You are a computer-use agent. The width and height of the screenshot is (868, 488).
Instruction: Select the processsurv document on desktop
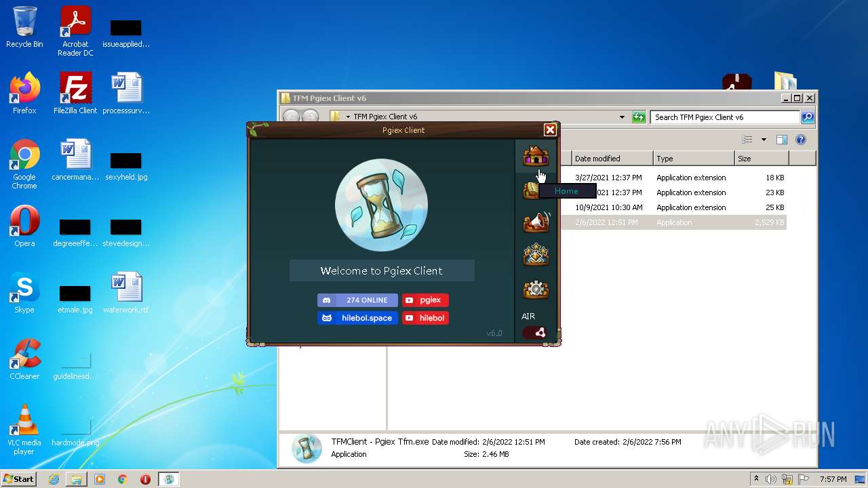(x=126, y=94)
